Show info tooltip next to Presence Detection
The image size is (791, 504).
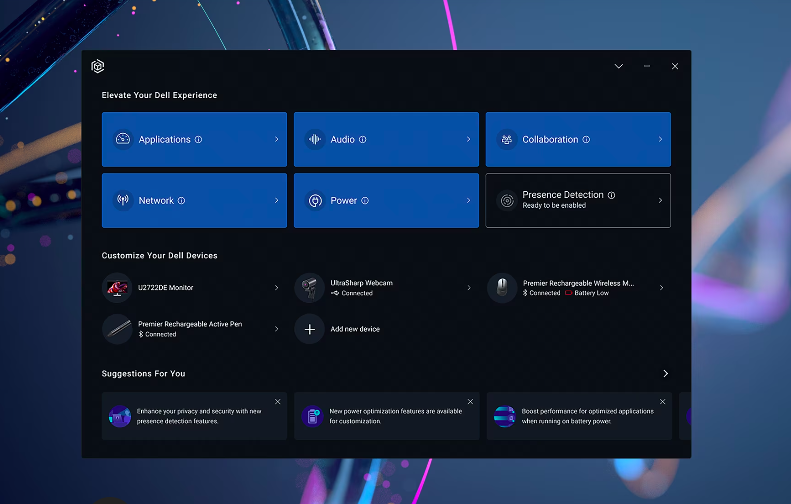(x=611, y=195)
